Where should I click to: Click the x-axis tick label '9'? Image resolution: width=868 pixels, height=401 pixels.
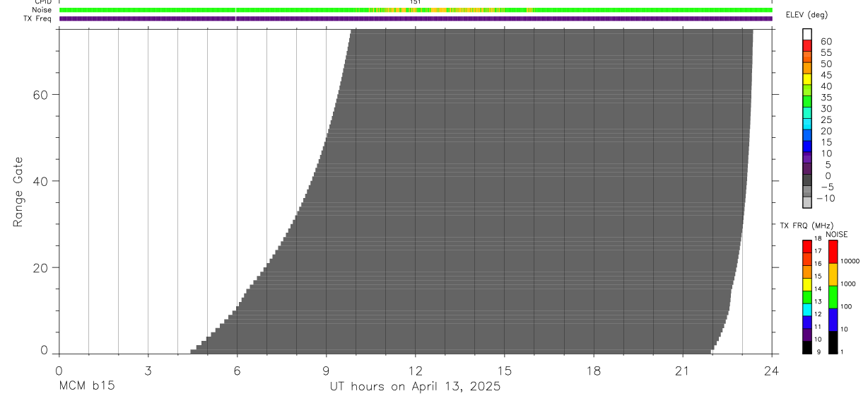point(326,371)
